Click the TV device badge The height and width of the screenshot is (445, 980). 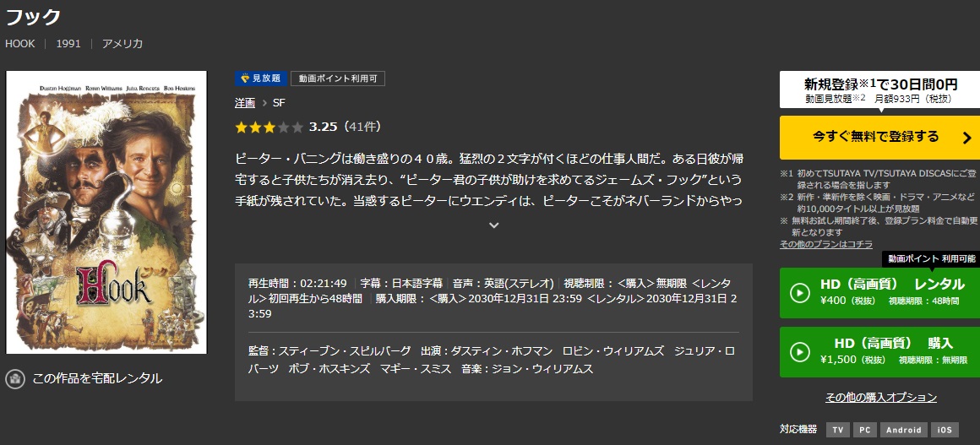(x=837, y=429)
